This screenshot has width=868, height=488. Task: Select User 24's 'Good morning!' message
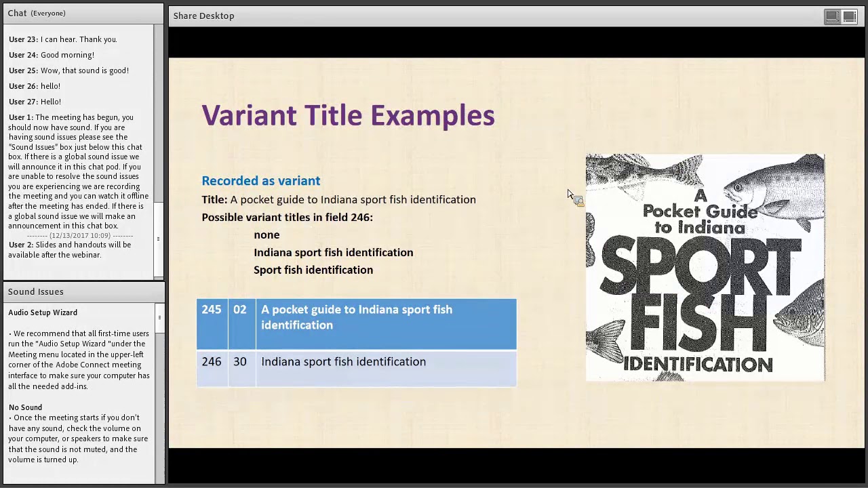(x=52, y=55)
